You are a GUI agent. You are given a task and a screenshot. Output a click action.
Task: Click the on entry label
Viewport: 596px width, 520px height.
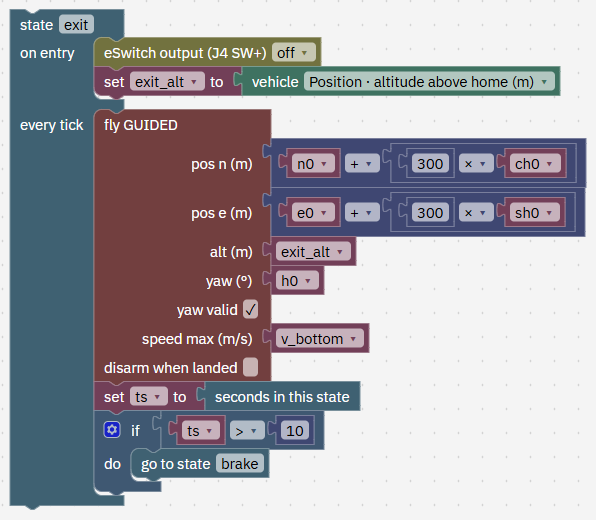tap(47, 53)
